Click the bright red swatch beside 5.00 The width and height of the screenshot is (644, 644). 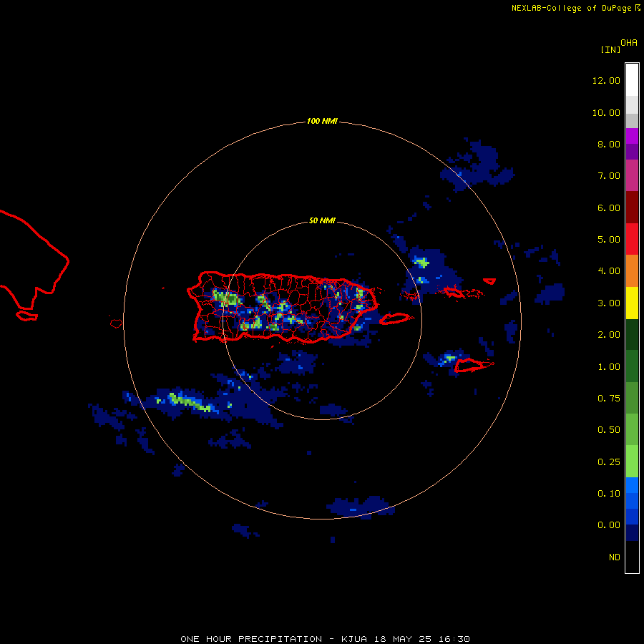[x=632, y=239]
